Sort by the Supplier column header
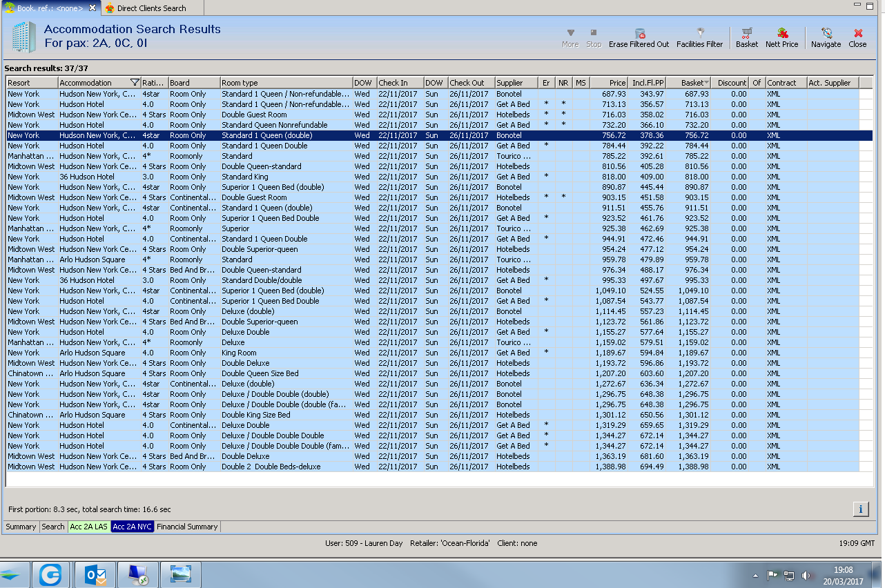The height and width of the screenshot is (588, 885). [516, 83]
